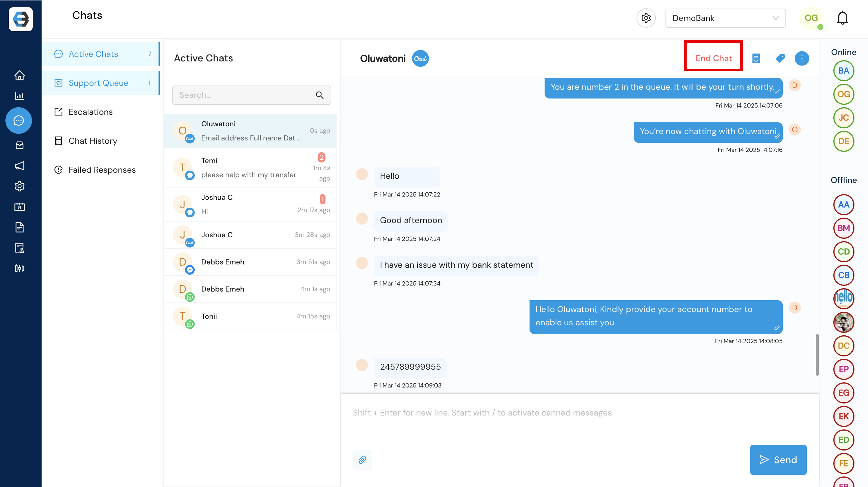The image size is (868, 487).
Task: Open the chat notes icon beside End Chat
Action: click(756, 58)
